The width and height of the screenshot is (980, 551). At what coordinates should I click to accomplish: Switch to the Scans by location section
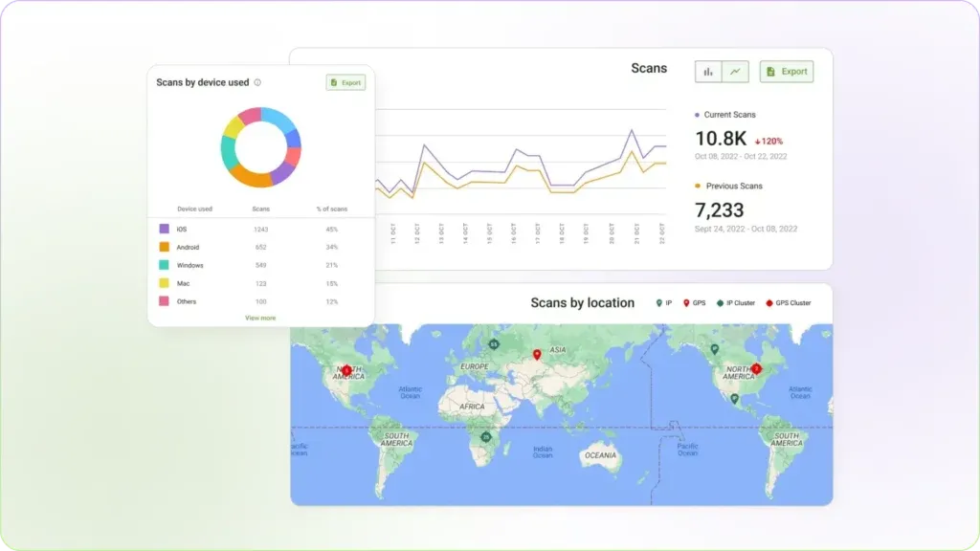(584, 302)
